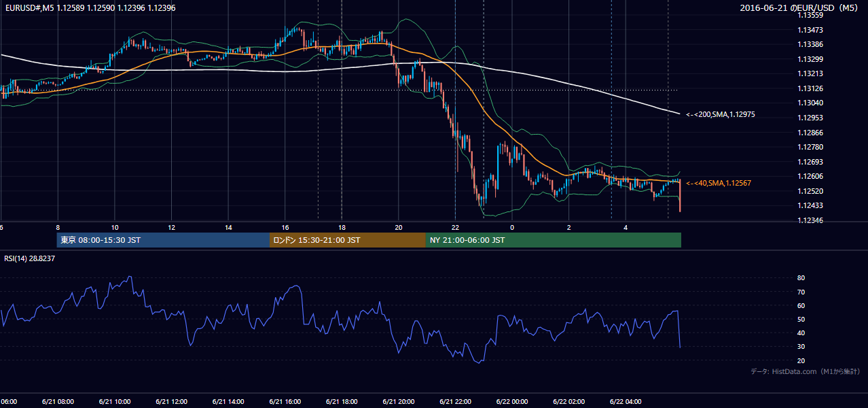868x408 pixels.
Task: Click RSI scale value 40
Action: (x=801, y=333)
